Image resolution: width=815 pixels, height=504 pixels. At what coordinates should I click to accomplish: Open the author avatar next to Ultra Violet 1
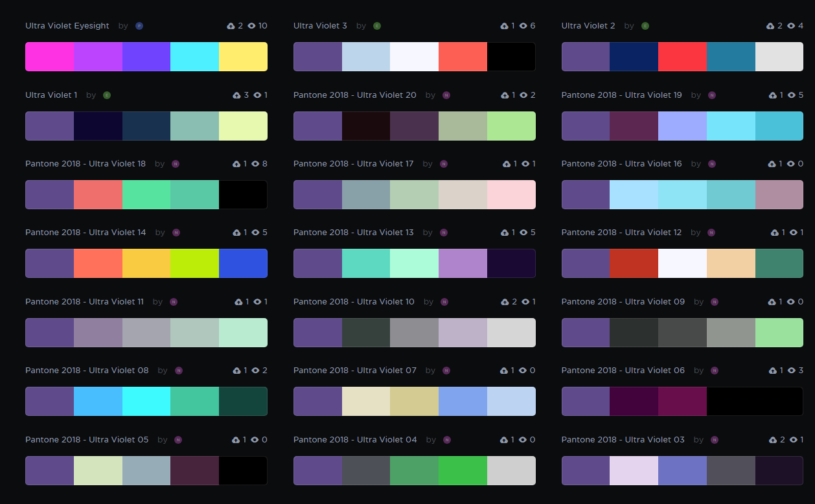[107, 95]
